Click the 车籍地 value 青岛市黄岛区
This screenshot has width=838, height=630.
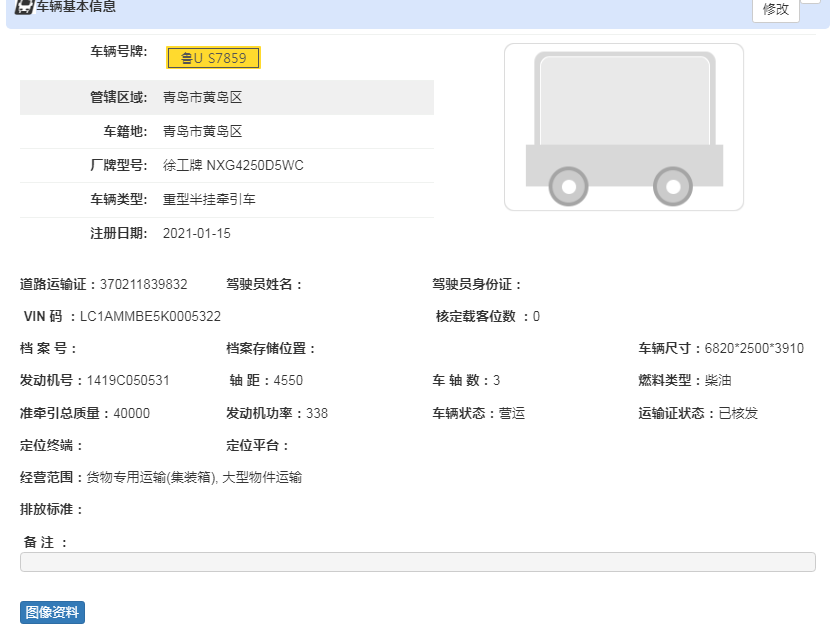click(x=203, y=131)
